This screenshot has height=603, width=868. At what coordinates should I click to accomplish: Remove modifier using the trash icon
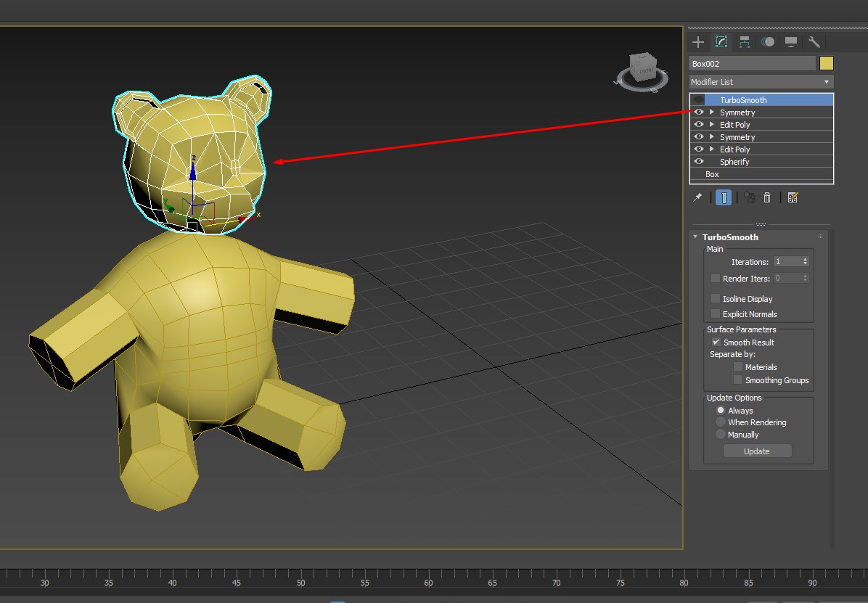pos(767,197)
